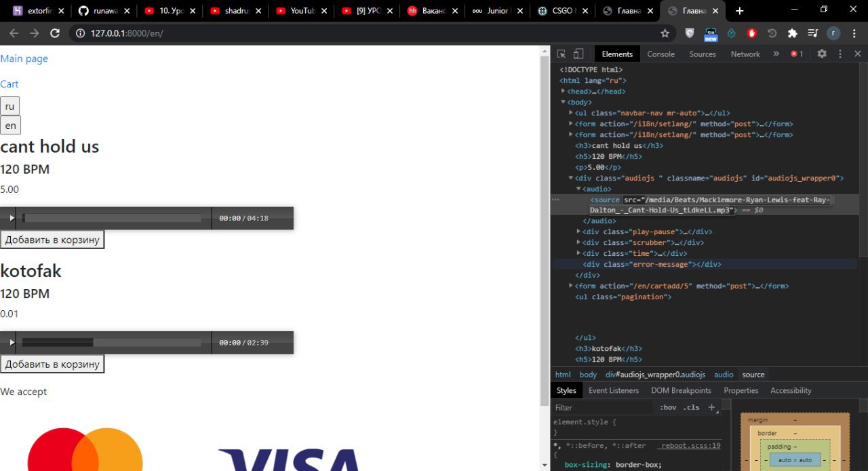Open Chrome's three-dot main menu

(x=853, y=33)
